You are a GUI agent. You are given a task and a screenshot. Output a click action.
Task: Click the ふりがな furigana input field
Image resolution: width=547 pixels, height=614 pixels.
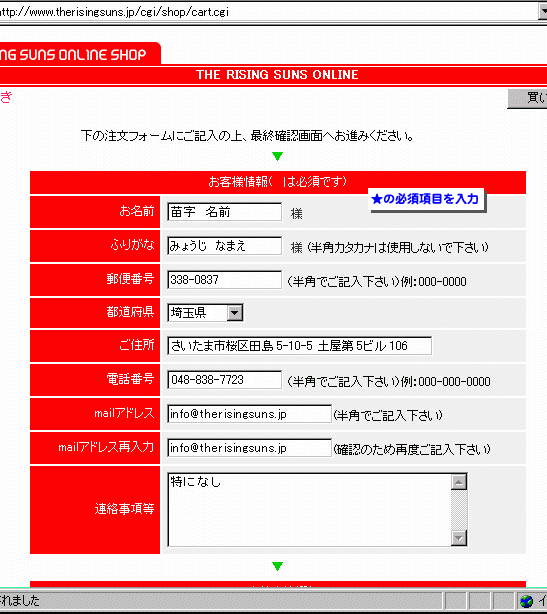(224, 246)
